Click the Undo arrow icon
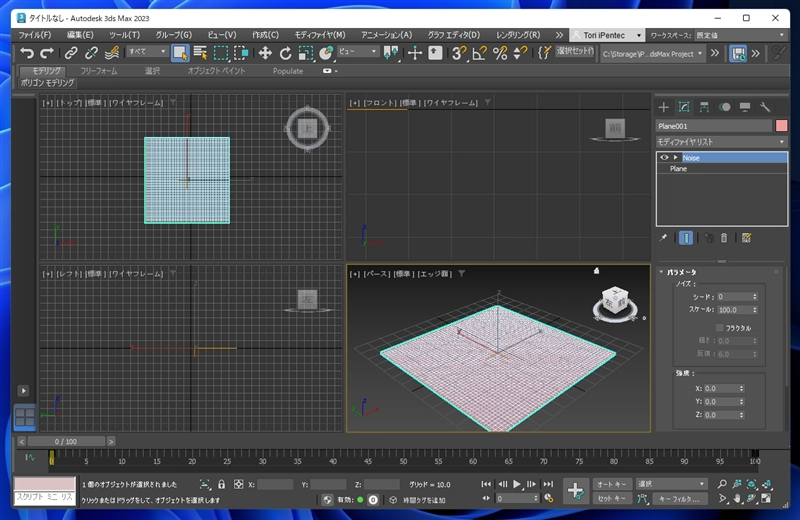 coord(27,53)
